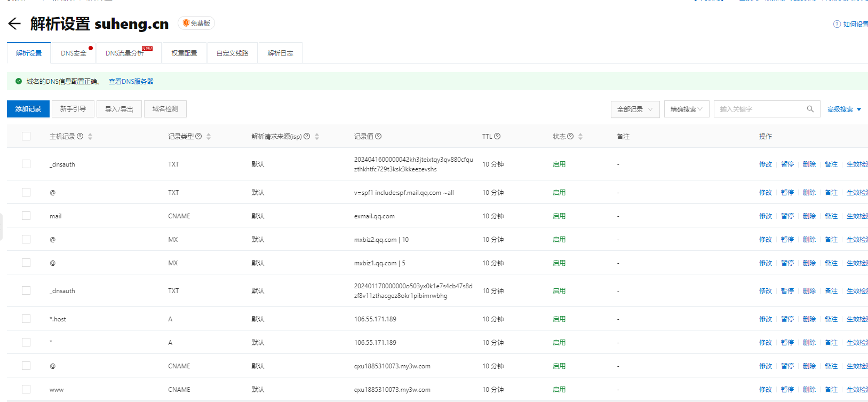Select the *.host A record checkbox
868x402 pixels.
(x=26, y=319)
